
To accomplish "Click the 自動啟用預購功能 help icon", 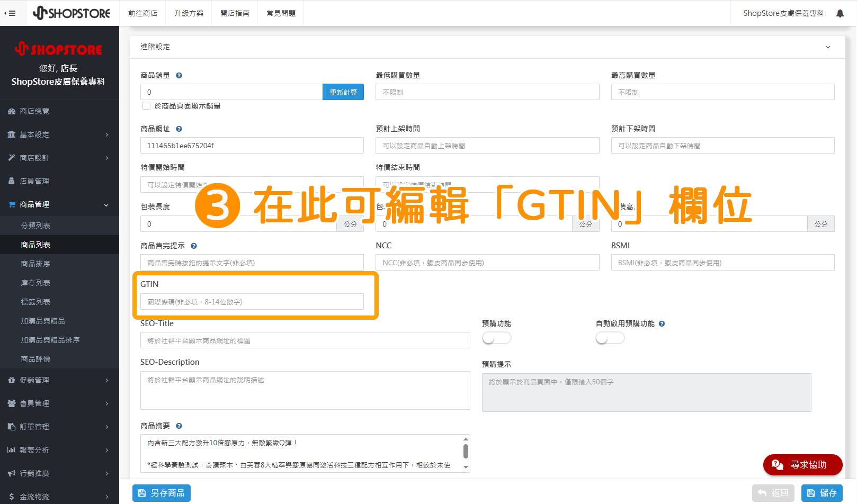I will (x=662, y=324).
